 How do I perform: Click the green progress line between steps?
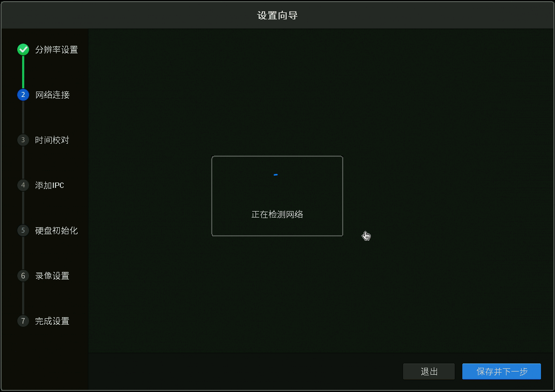coord(23,72)
